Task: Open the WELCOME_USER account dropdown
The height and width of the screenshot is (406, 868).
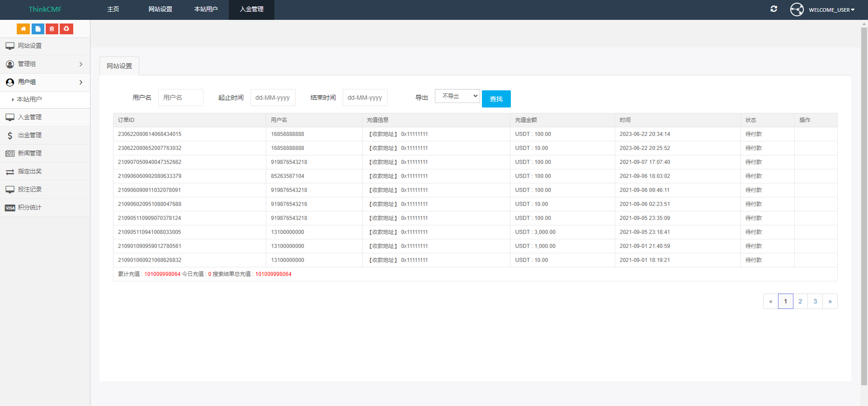Action: coord(831,10)
